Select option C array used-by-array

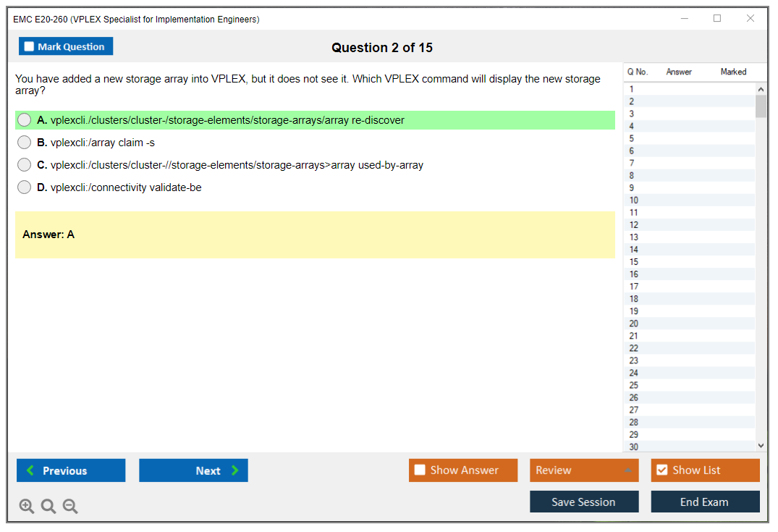[25, 165]
